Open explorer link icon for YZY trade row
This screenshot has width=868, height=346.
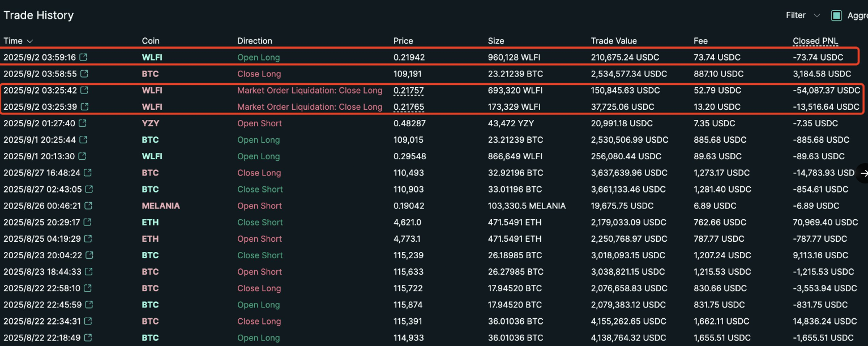pyautogui.click(x=83, y=123)
